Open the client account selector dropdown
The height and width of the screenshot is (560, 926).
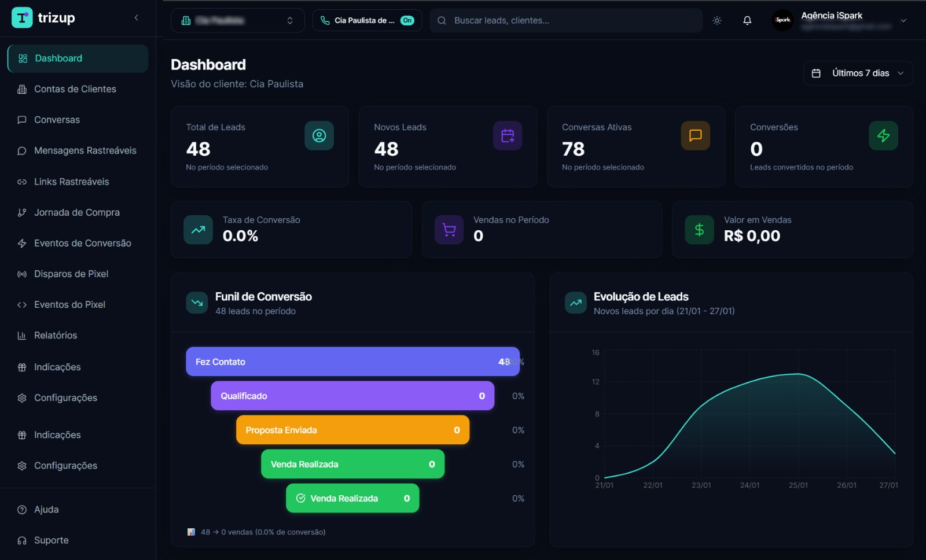(x=238, y=20)
